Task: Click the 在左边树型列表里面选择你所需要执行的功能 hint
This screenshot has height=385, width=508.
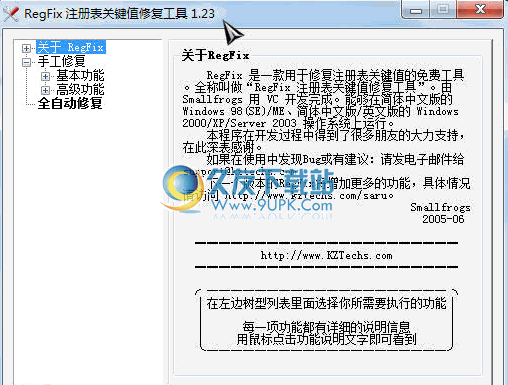Action: click(326, 303)
